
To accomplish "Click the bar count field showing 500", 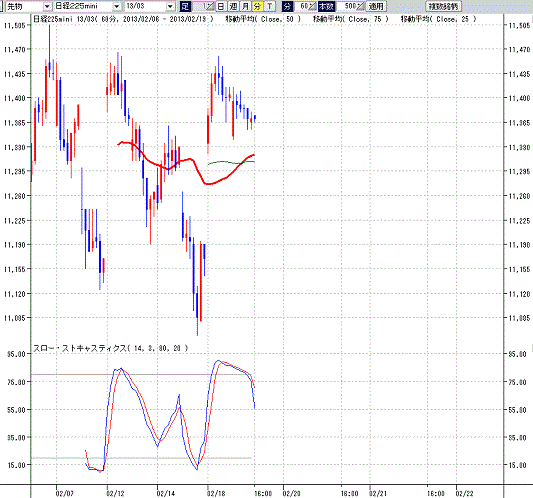I will (x=350, y=6).
